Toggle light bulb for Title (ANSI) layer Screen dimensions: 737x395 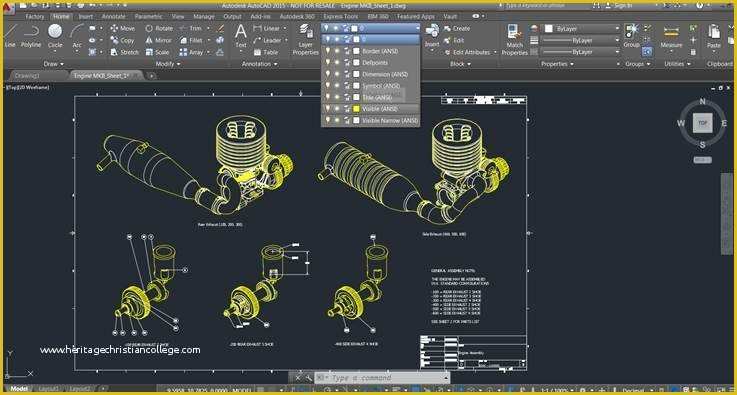point(328,97)
